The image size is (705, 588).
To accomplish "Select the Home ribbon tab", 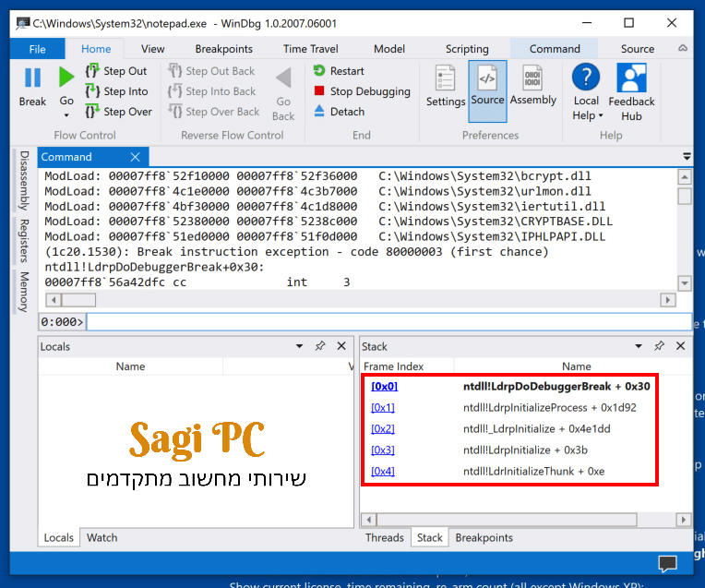I will click(x=96, y=49).
